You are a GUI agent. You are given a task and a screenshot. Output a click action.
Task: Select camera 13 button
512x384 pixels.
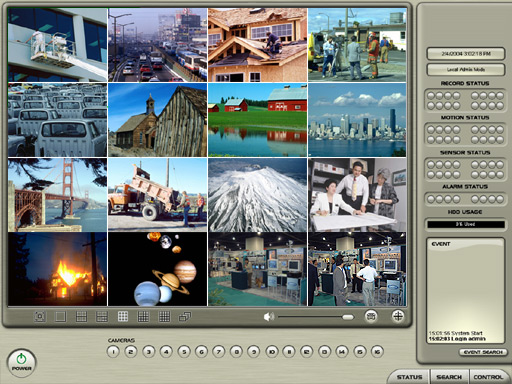point(324,351)
